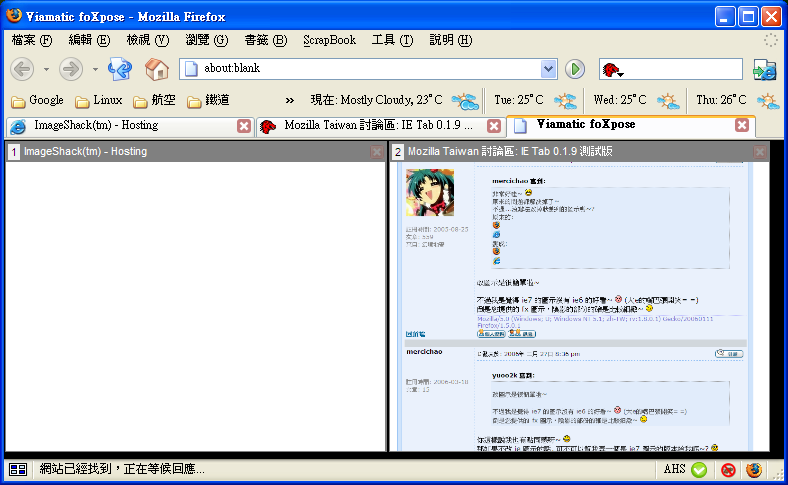Click the Wed 25°C forecast
Image resolution: width=788 pixels, height=485 pixels.
coord(636,101)
